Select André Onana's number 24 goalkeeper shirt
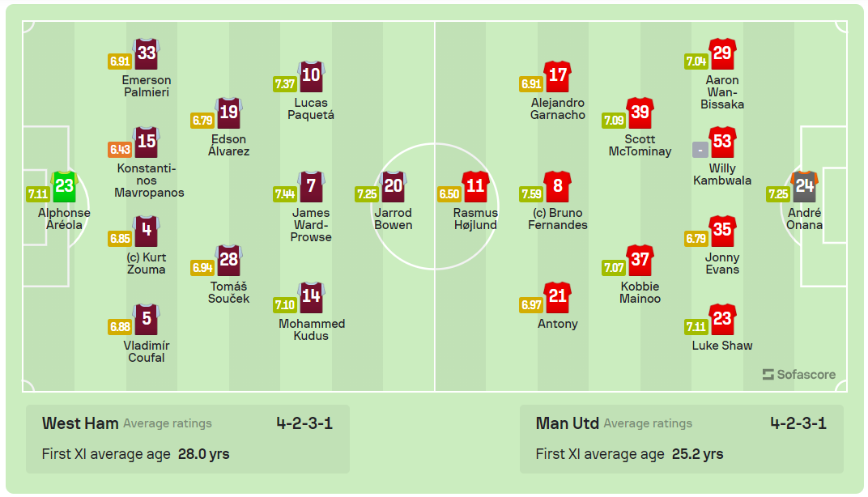Screen dimensions: 868x497 804,187
